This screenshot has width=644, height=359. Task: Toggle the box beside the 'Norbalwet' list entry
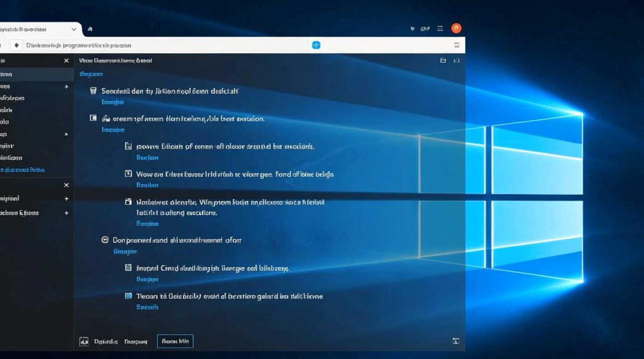pos(128,202)
